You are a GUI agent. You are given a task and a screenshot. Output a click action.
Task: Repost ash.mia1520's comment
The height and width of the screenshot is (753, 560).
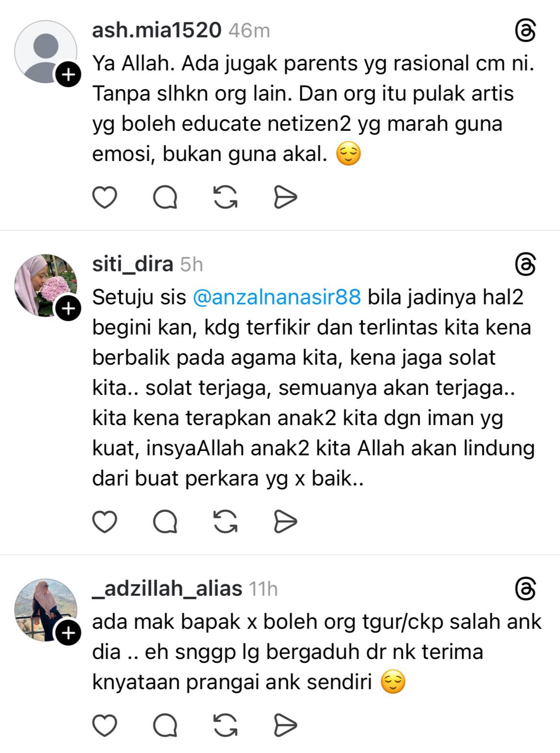pos(226,197)
